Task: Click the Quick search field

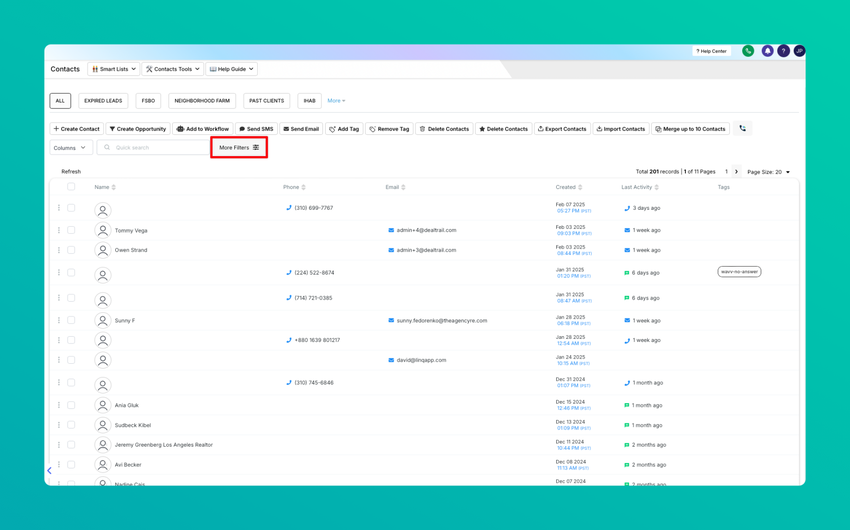Action: tap(153, 147)
